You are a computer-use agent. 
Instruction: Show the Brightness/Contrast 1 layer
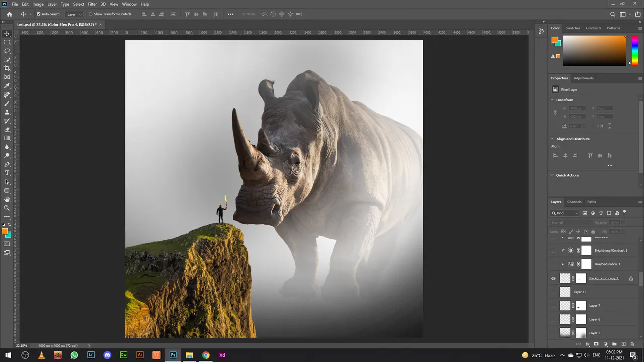(x=554, y=250)
